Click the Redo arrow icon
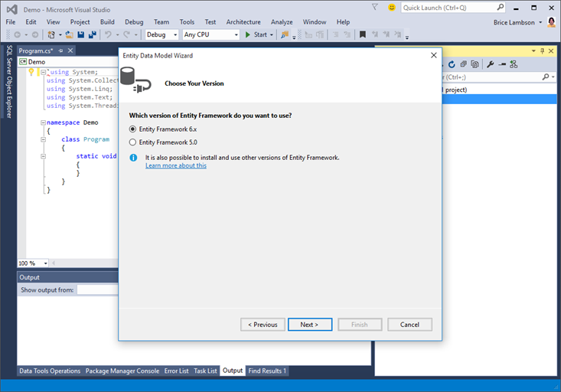This screenshot has width=561, height=392. [126, 34]
